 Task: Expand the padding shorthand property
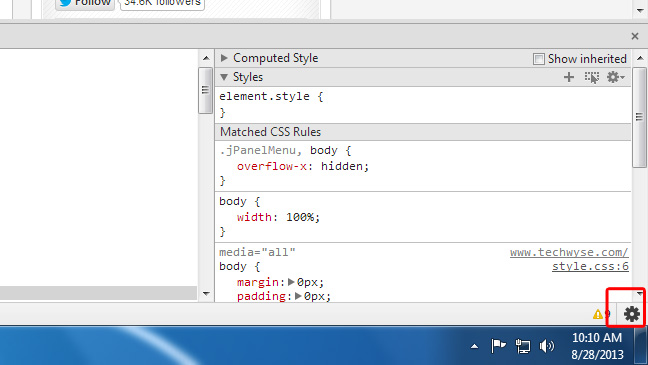pyautogui.click(x=298, y=296)
